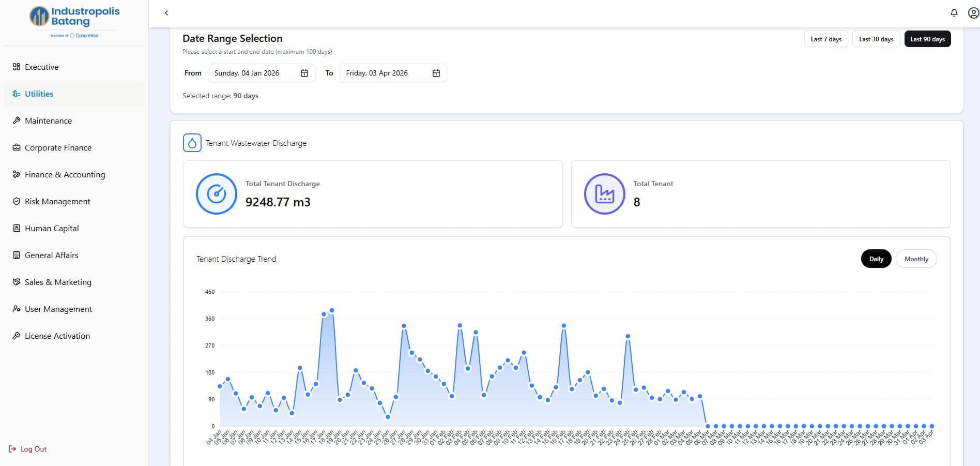This screenshot has width=980, height=466.
Task: Click the Corporate Finance icon
Action: (17, 147)
